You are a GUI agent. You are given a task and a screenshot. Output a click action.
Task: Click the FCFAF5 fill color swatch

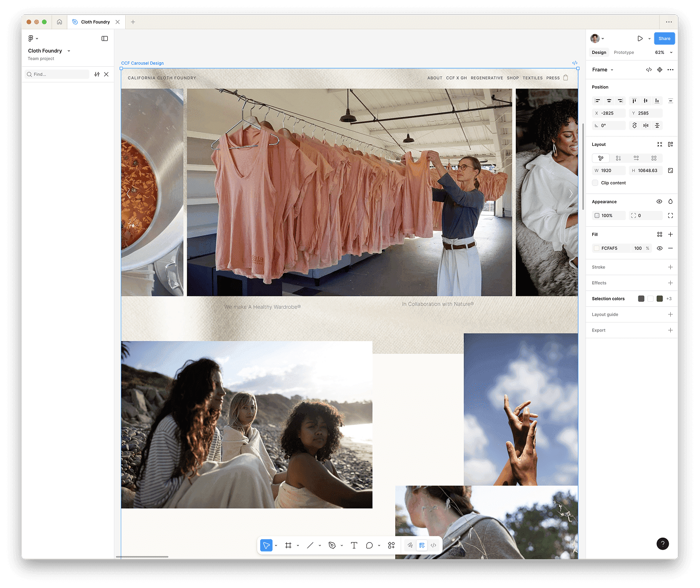pyautogui.click(x=596, y=248)
